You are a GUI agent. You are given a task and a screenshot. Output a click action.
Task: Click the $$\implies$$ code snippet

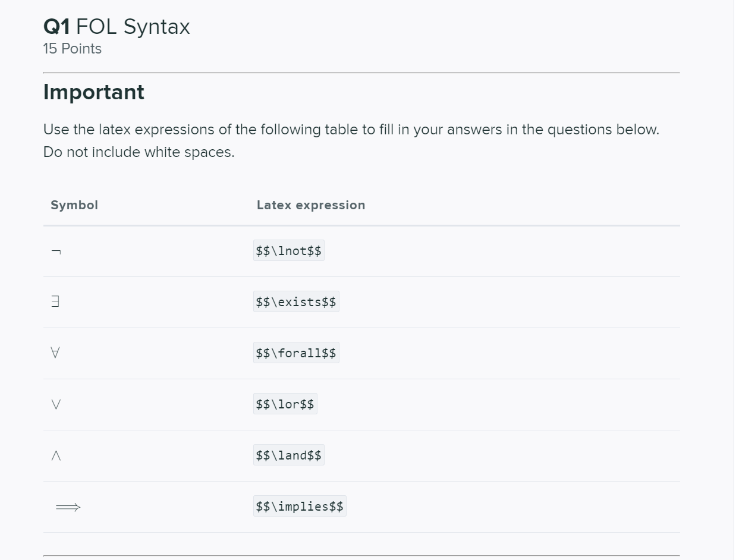(x=300, y=506)
